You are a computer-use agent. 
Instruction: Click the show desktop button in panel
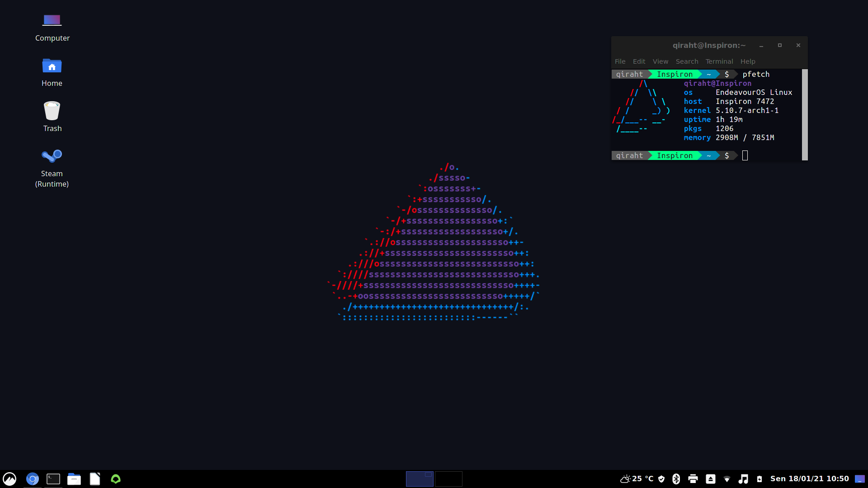[860, 479]
